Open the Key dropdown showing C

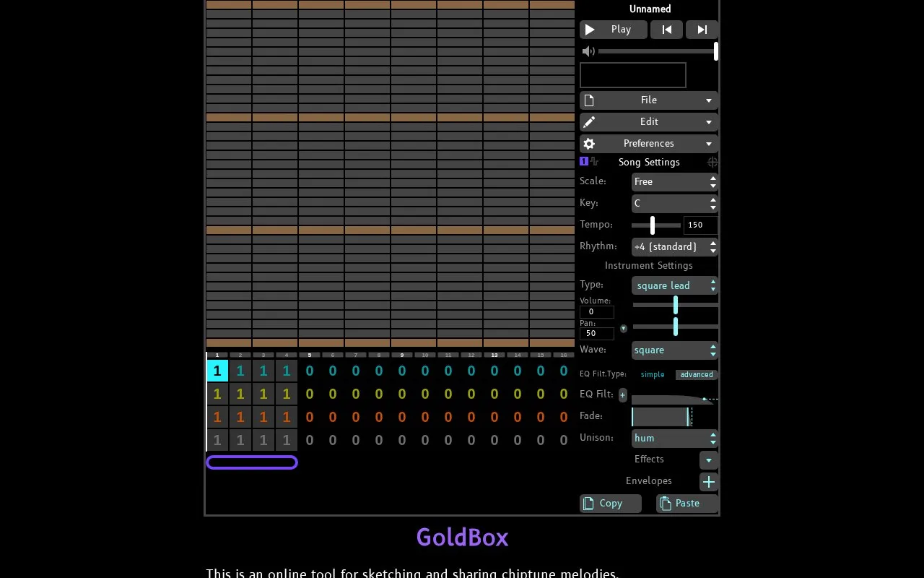click(x=675, y=204)
